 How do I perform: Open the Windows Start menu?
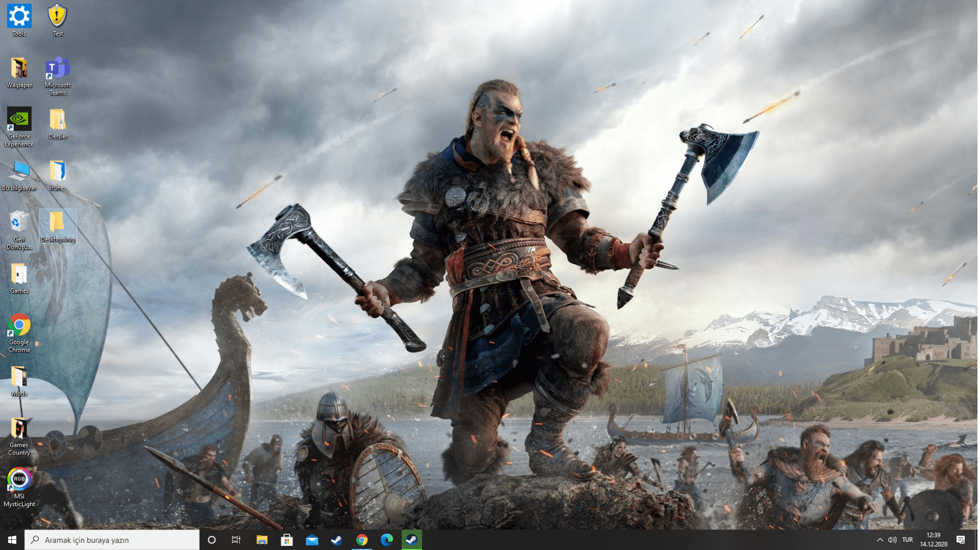(12, 540)
